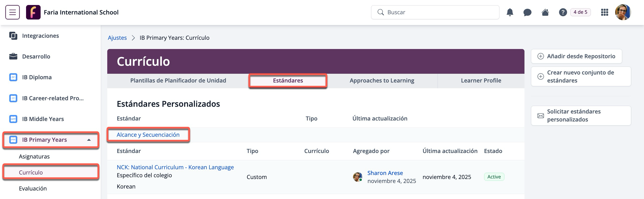Click the 4 de 5 progress badge

pos(580,12)
